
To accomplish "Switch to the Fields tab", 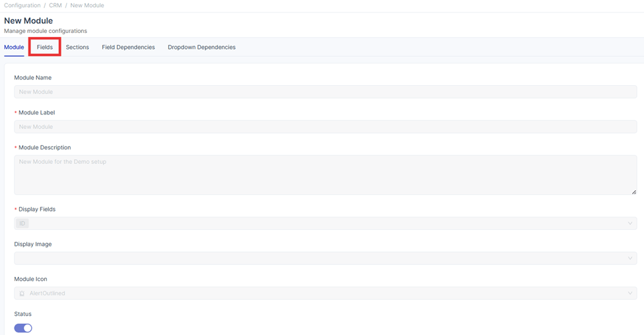I will pyautogui.click(x=45, y=48).
